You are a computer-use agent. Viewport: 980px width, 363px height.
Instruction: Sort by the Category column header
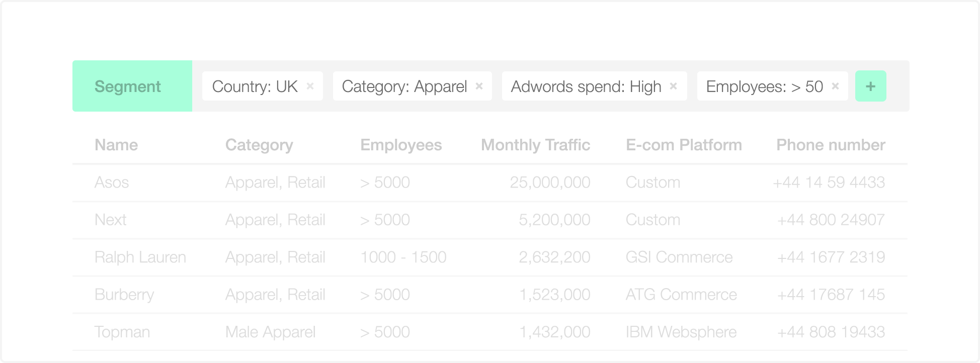(x=259, y=145)
